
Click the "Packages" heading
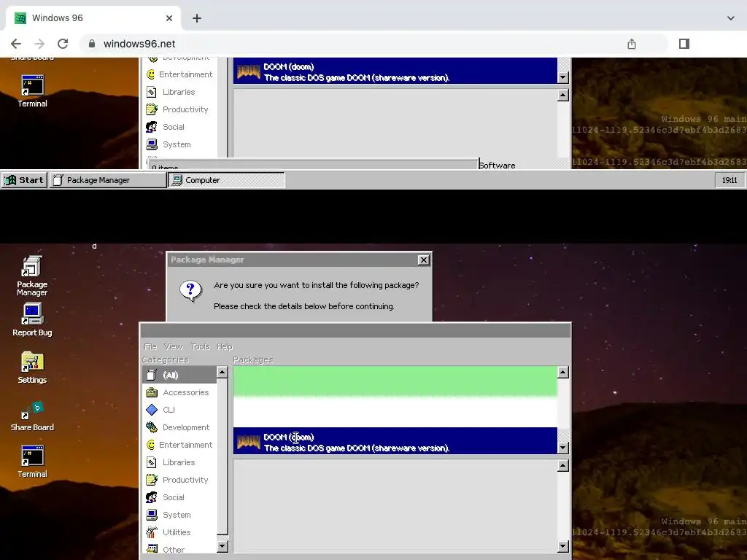point(253,359)
